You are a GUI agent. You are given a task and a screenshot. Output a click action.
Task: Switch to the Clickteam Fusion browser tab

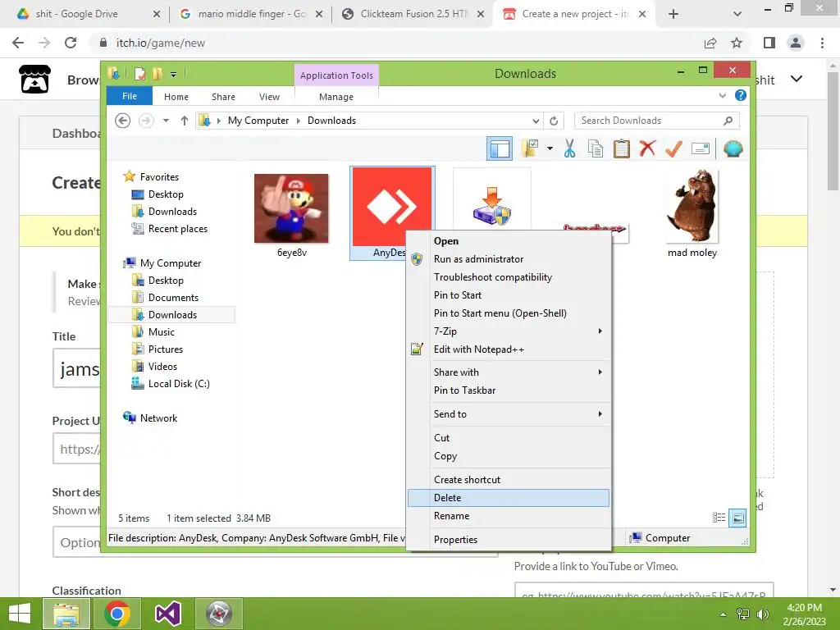pyautogui.click(x=412, y=14)
